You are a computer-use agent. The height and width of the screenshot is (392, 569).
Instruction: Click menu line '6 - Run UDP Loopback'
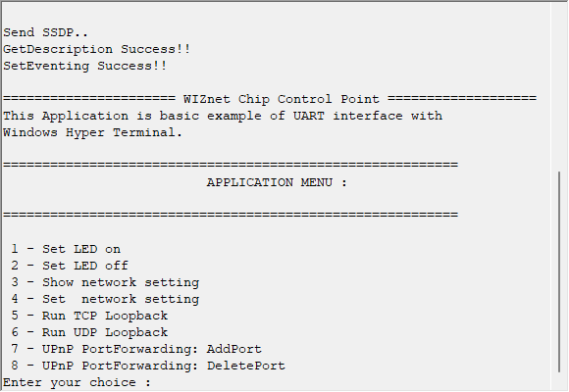click(x=89, y=332)
